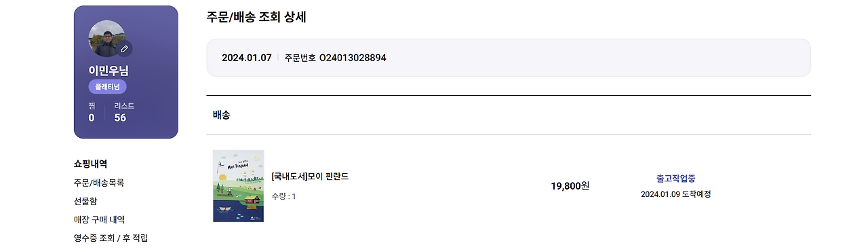Click the order date 2024.01.07
Screen dimensions: 868x252
(x=247, y=58)
